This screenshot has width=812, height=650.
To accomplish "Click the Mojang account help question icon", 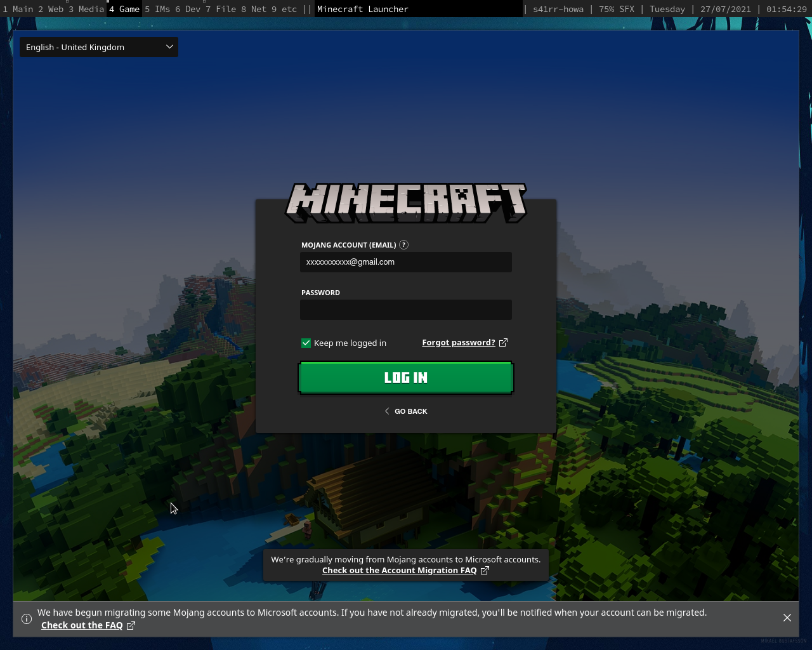I will [x=403, y=245].
